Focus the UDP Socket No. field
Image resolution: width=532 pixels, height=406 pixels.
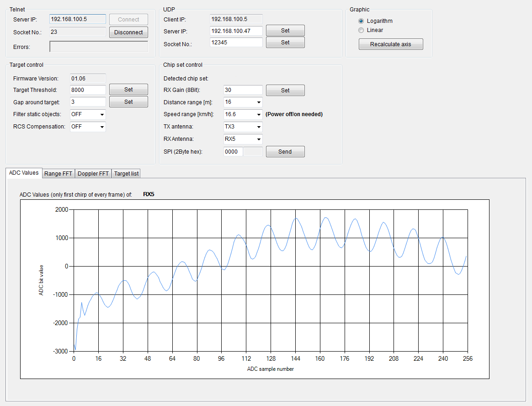point(236,43)
